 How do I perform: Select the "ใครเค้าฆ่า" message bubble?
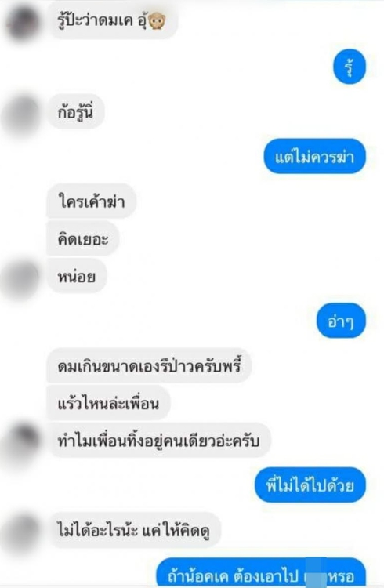(x=91, y=201)
